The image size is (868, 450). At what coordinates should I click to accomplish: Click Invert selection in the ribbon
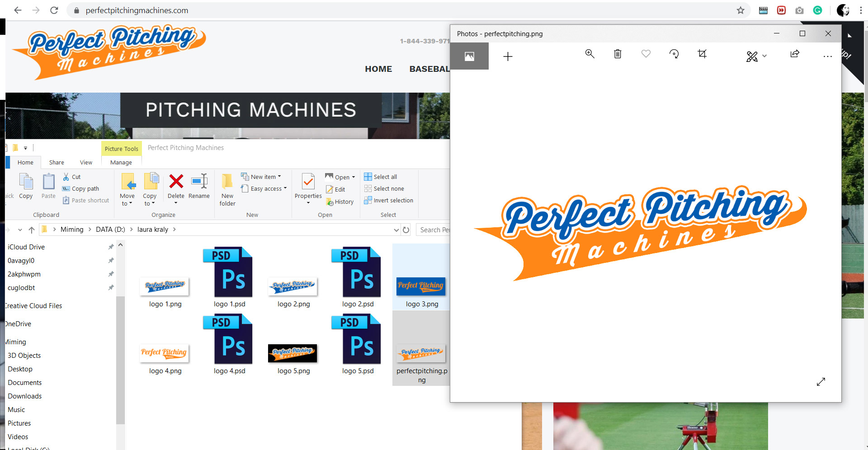coord(389,201)
